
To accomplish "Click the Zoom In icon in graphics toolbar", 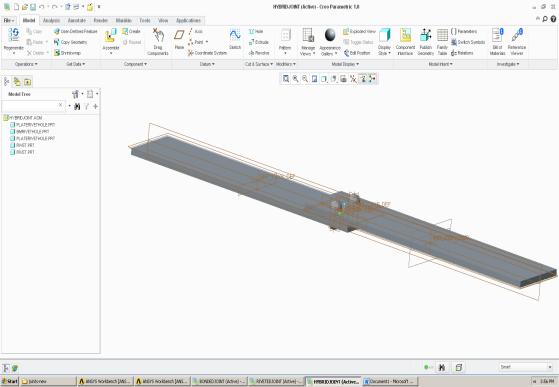I will tap(296, 79).
